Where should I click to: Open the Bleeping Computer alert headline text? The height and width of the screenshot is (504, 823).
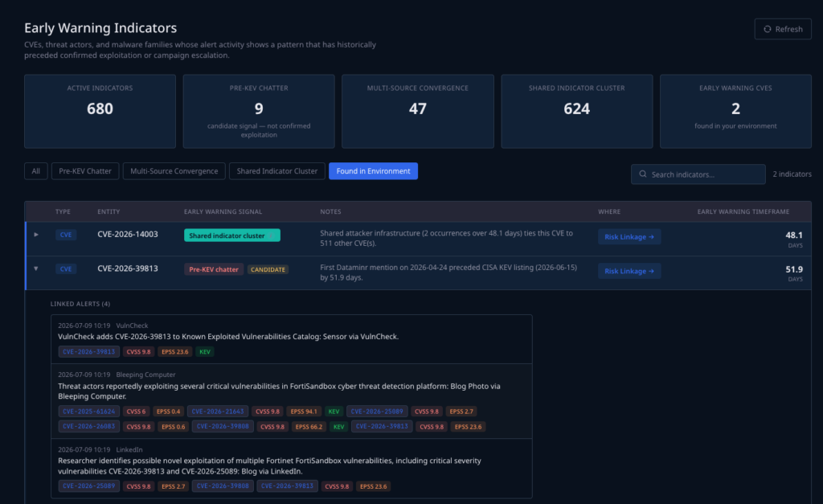279,391
